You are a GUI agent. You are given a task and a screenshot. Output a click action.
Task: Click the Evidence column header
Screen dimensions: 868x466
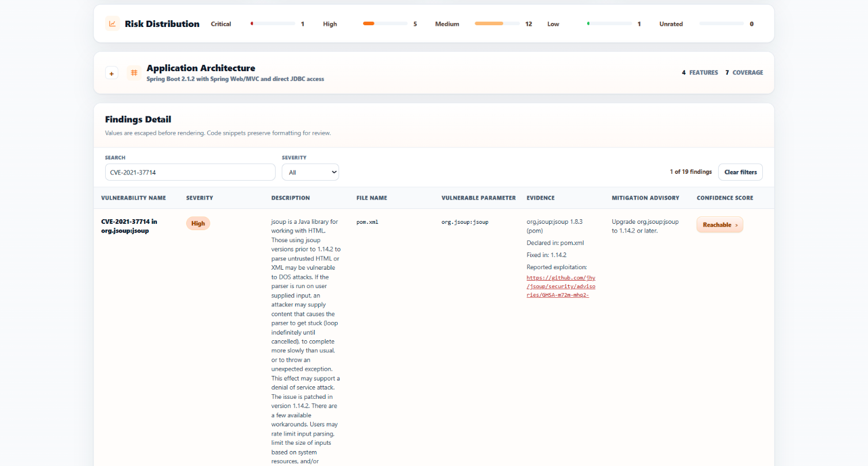point(541,198)
